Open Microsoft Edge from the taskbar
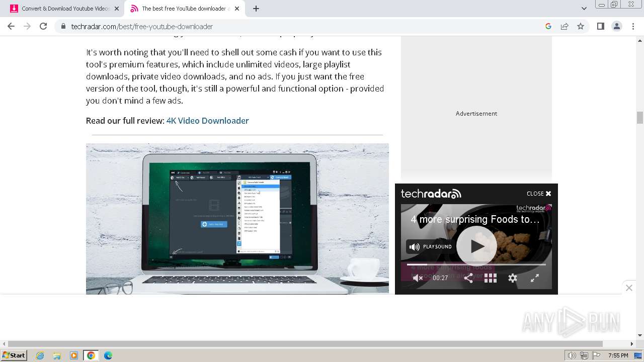Viewport: 644px width, 362px height. [x=108, y=355]
